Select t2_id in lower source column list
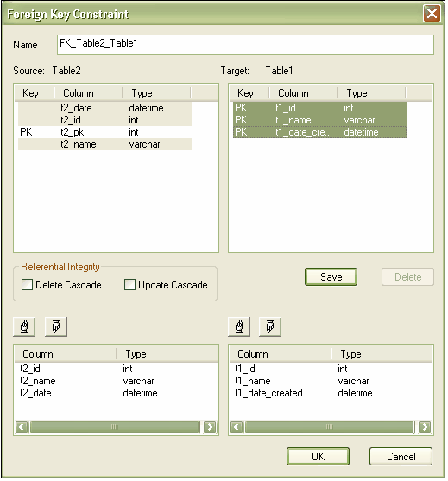448x481 pixels. click(30, 369)
